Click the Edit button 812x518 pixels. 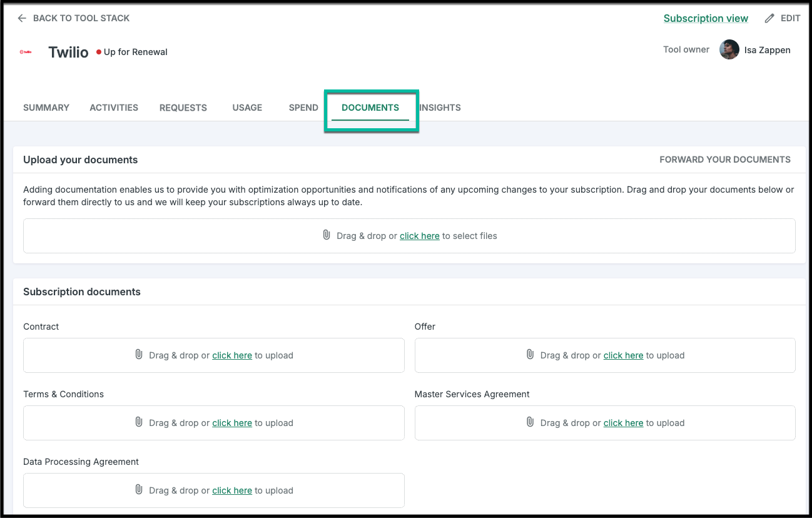click(783, 18)
